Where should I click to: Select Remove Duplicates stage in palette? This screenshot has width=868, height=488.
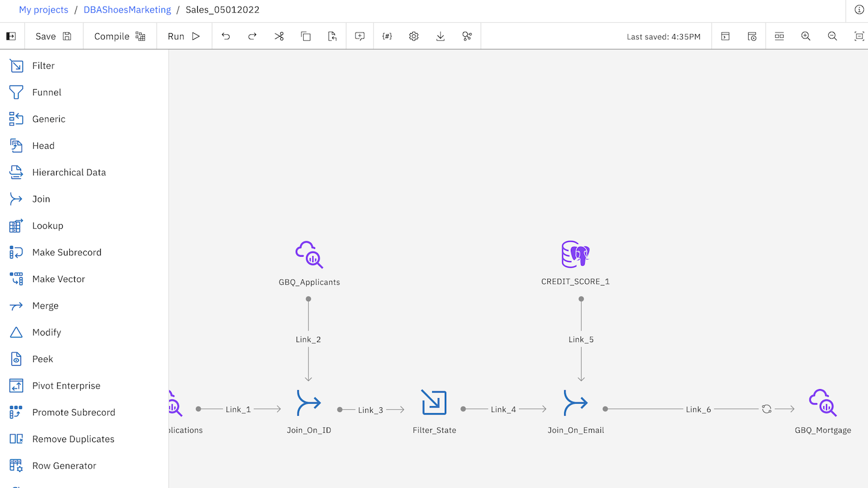pyautogui.click(x=73, y=439)
